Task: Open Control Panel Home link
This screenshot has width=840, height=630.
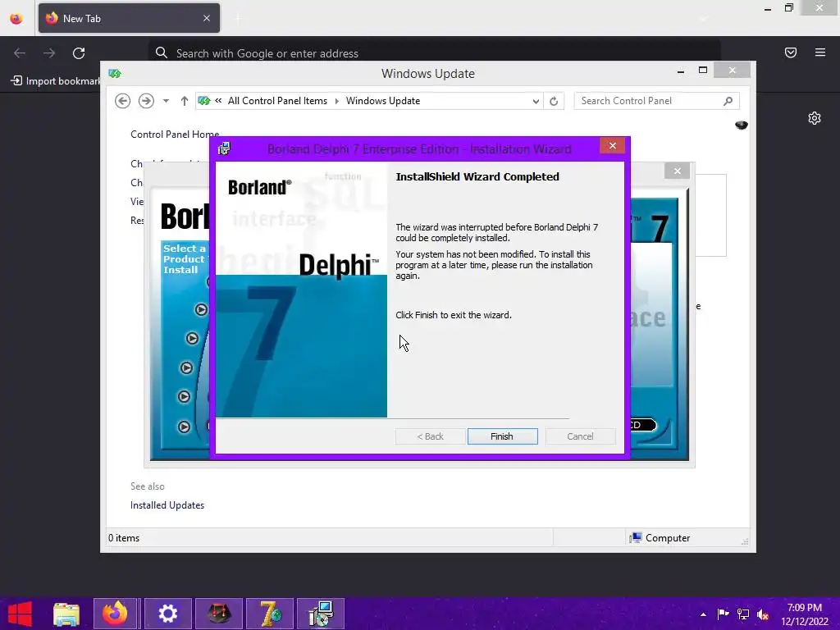Action: point(175,134)
